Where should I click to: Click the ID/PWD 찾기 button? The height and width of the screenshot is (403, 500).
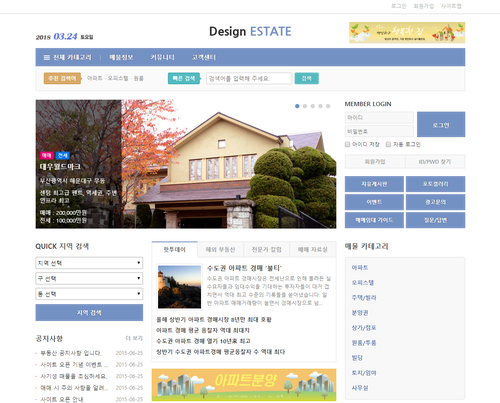[x=435, y=162]
